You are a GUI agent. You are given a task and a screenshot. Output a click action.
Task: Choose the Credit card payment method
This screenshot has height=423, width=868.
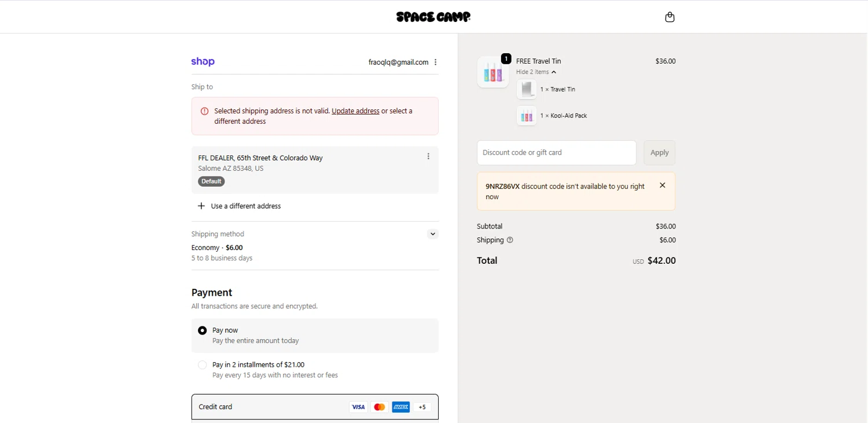click(x=216, y=407)
